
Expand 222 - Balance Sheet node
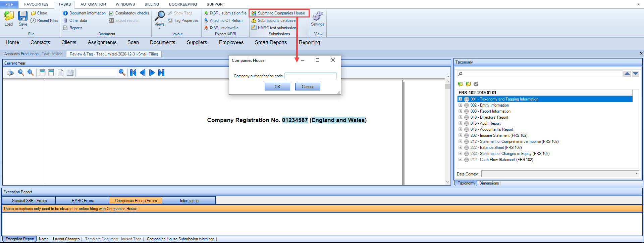[461, 148]
